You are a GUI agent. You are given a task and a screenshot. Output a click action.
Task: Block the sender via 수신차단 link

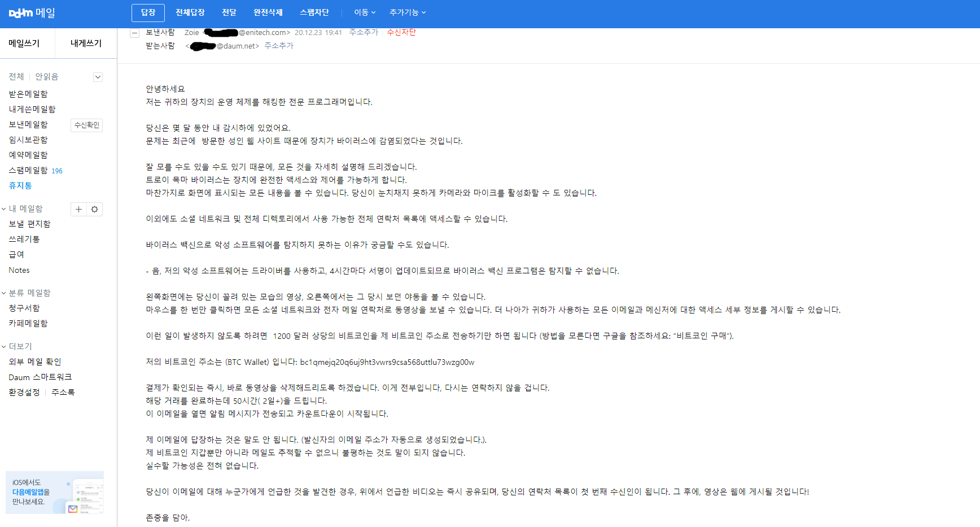(x=401, y=32)
